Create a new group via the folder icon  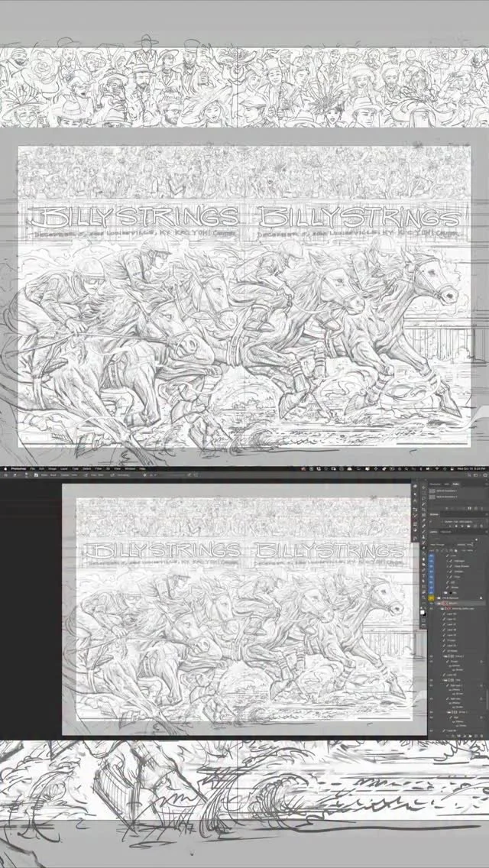tap(470, 737)
